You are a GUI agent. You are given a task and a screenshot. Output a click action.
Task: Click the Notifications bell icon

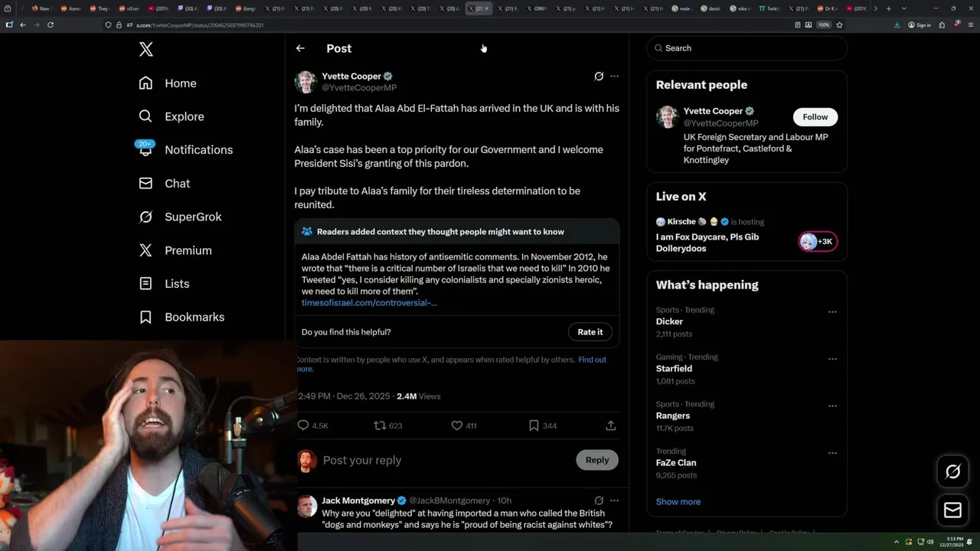pyautogui.click(x=145, y=150)
